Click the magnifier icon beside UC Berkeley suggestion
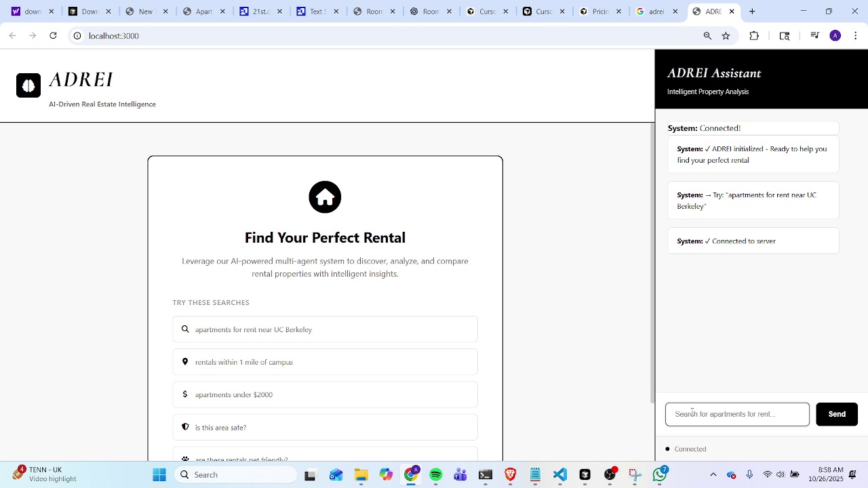Viewport: 868px width, 488px height. coord(185,329)
